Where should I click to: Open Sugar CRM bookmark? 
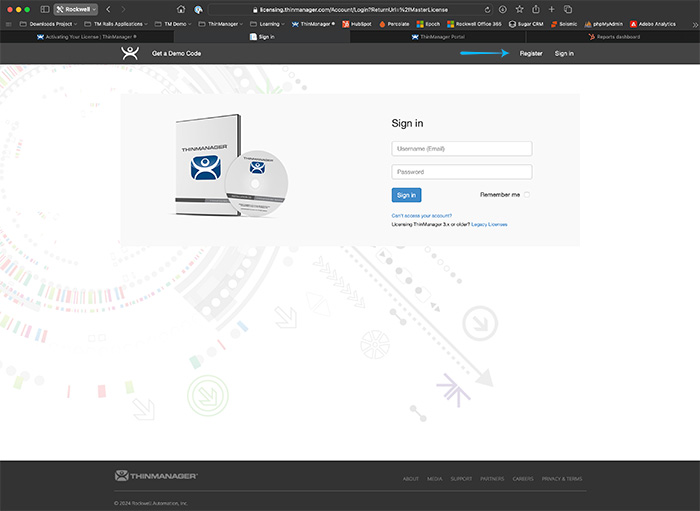coord(526,24)
